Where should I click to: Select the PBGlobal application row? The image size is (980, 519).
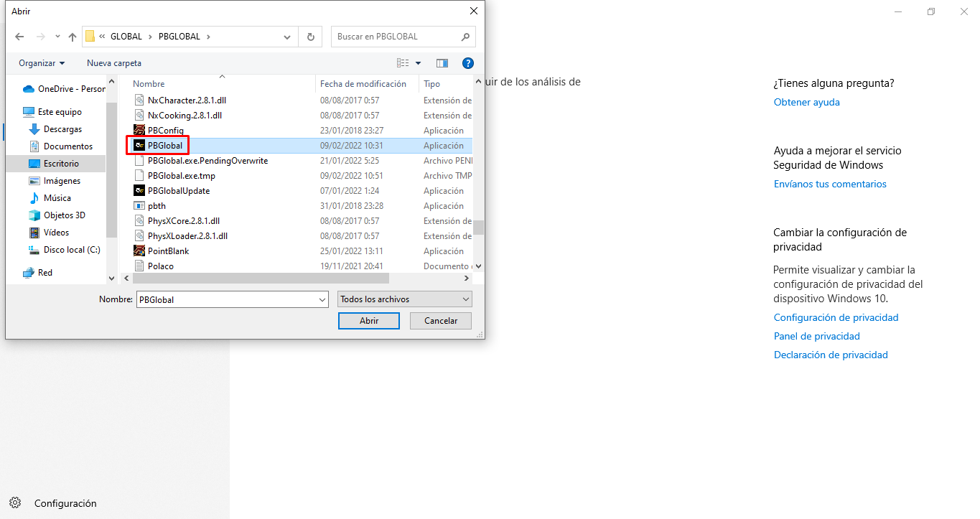[299, 146]
